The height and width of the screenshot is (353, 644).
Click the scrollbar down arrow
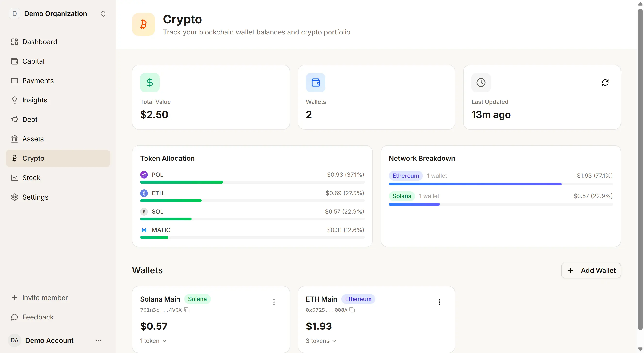click(640, 349)
